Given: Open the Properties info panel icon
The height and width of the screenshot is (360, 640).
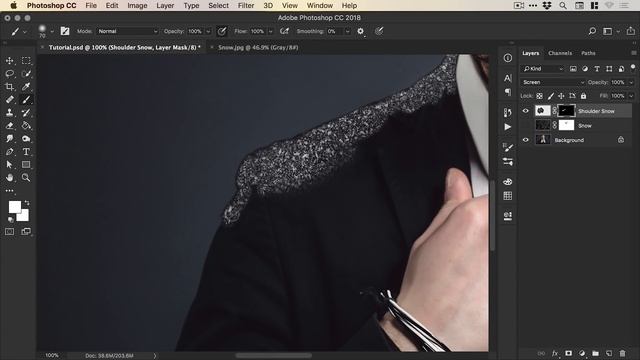Looking at the screenshot, I should [508, 58].
